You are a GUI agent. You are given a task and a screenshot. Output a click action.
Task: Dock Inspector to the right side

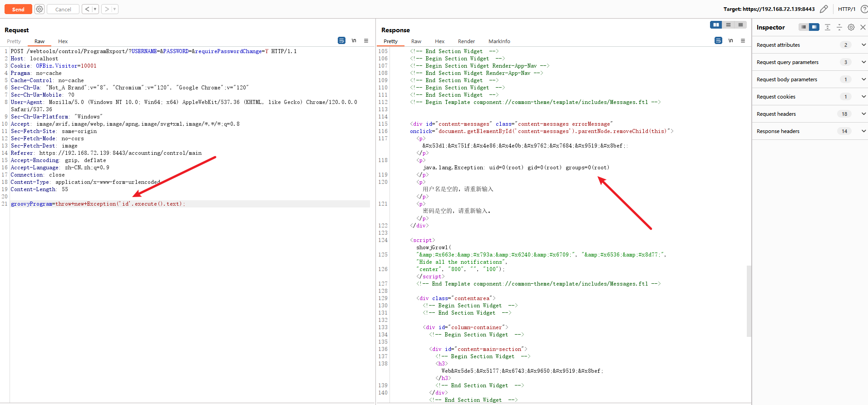pyautogui.click(x=814, y=27)
